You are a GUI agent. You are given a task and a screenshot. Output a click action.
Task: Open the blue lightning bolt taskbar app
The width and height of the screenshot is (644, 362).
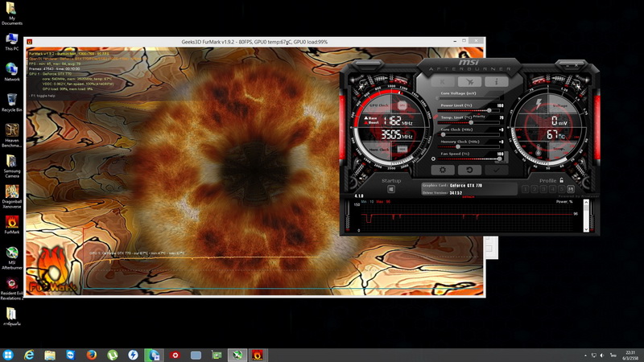click(x=133, y=355)
